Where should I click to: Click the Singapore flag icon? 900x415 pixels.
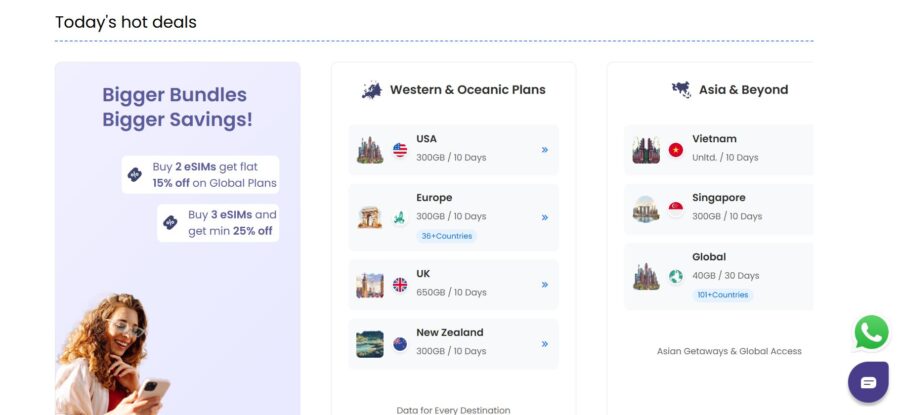676,210
